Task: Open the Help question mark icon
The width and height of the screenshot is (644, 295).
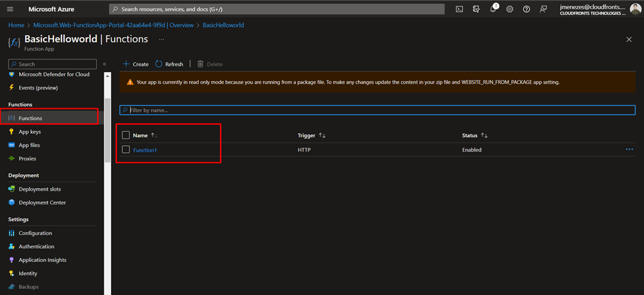Action: [526, 9]
